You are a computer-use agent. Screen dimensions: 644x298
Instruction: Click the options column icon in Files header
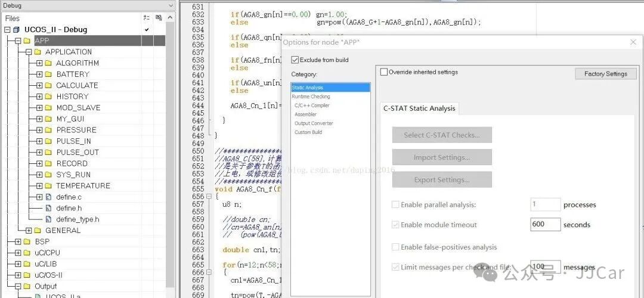point(147,18)
